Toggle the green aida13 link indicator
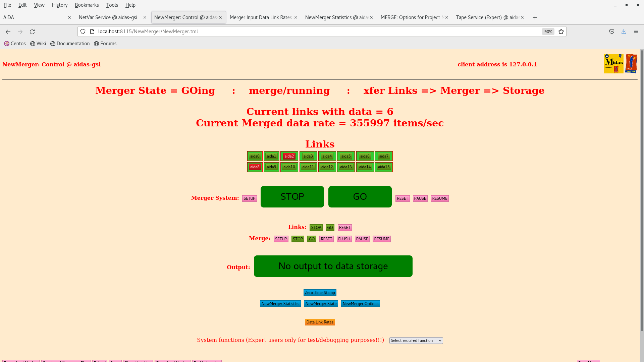Viewport: 644px width, 362px height. click(346, 167)
